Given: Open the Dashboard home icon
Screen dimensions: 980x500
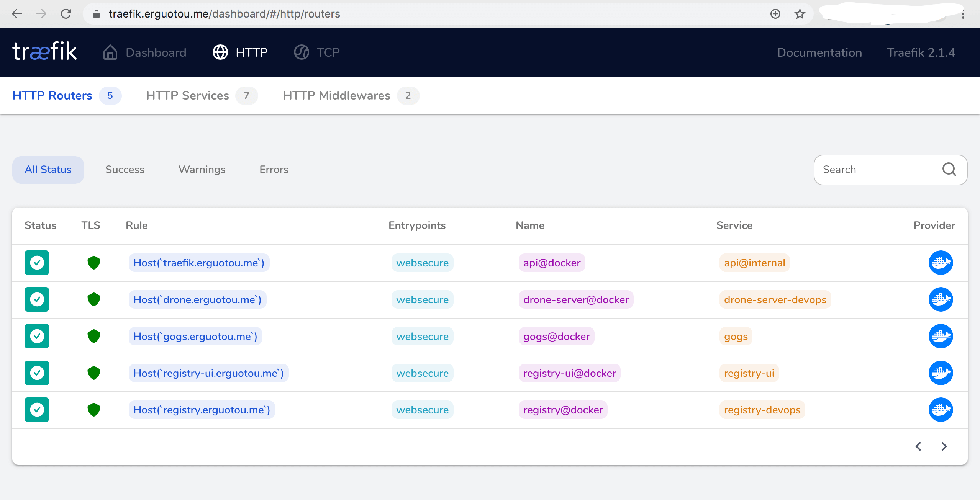Looking at the screenshot, I should click(x=110, y=52).
